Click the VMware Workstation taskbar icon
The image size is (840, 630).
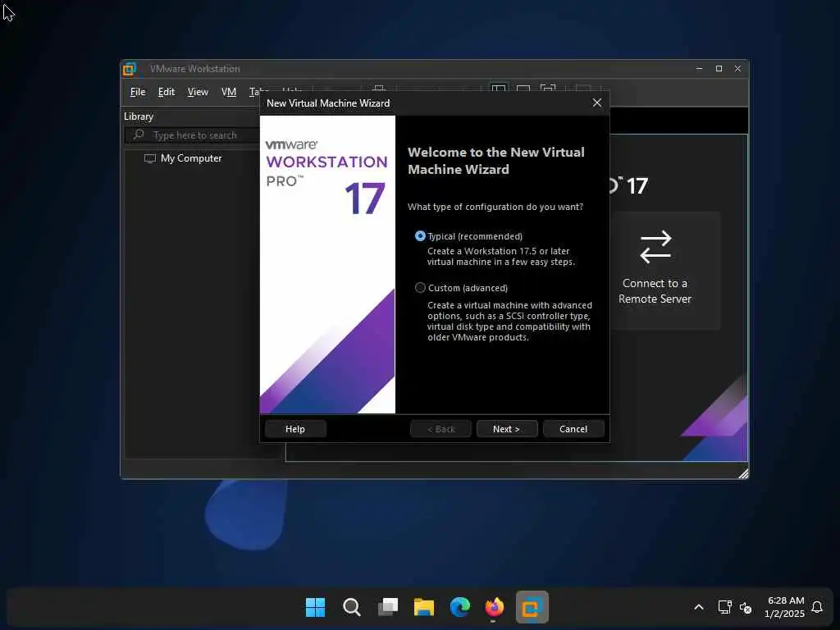[x=532, y=607]
